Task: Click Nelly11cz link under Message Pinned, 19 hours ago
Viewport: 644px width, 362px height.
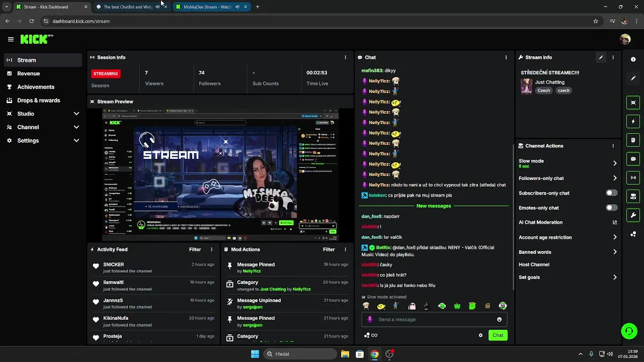Action: [x=252, y=271]
